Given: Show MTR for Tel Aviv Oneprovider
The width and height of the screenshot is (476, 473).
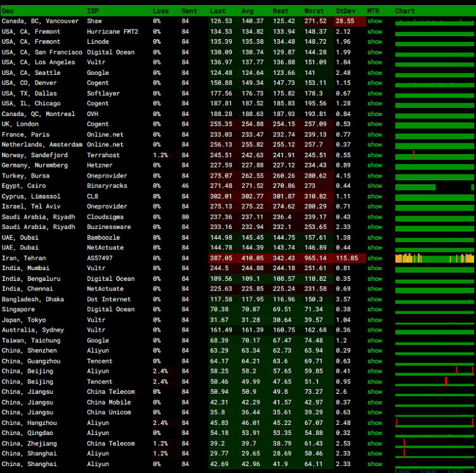Looking at the screenshot, I should 374,207.
